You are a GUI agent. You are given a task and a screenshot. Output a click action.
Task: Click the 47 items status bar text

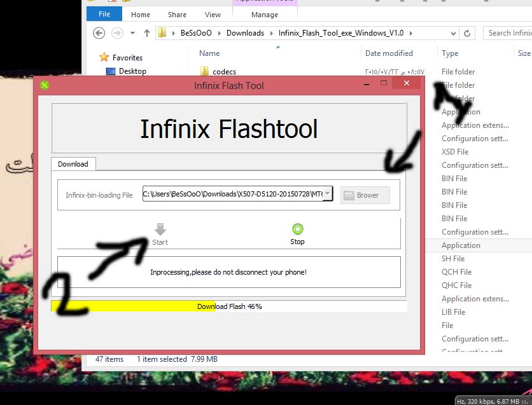[x=109, y=359]
